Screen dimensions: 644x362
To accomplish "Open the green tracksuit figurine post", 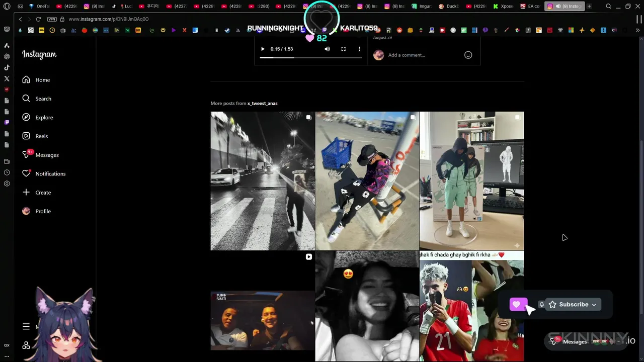I will click(471, 181).
